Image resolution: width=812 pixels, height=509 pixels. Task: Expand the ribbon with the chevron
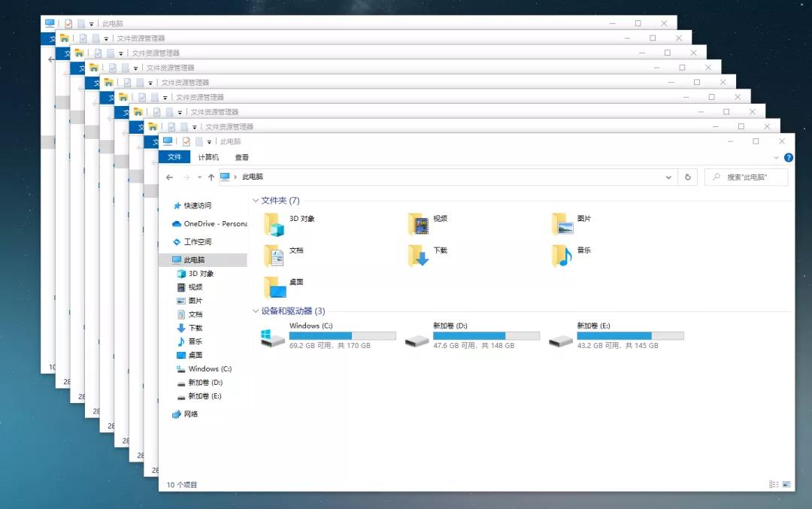[776, 157]
